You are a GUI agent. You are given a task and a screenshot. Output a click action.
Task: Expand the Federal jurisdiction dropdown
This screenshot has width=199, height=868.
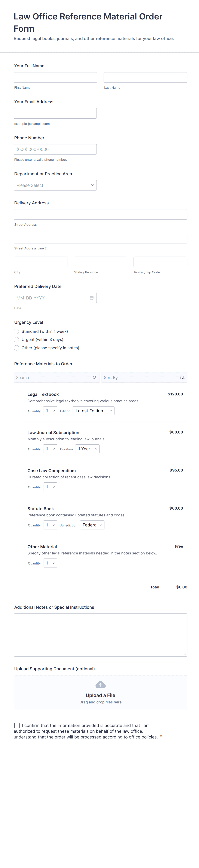coord(92,525)
